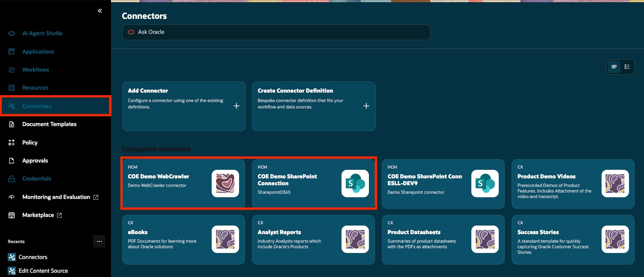
Task: Collapse the sidebar with the double-chevron icon
Action: [x=100, y=11]
